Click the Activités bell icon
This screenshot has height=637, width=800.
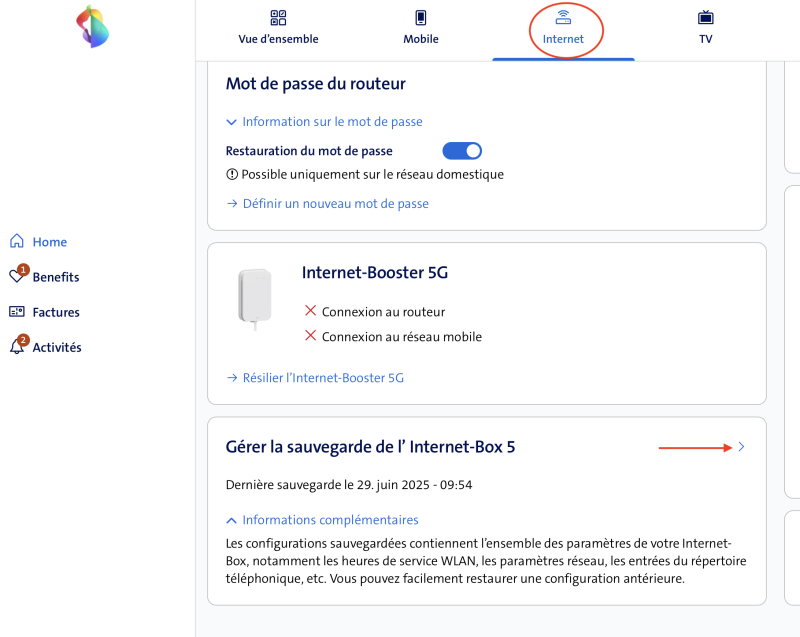tap(16, 347)
